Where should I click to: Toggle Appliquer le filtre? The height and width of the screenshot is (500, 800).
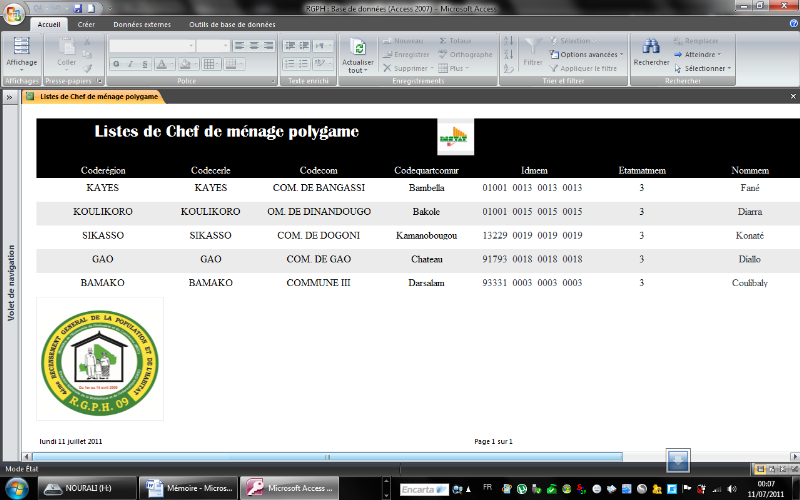coord(583,68)
